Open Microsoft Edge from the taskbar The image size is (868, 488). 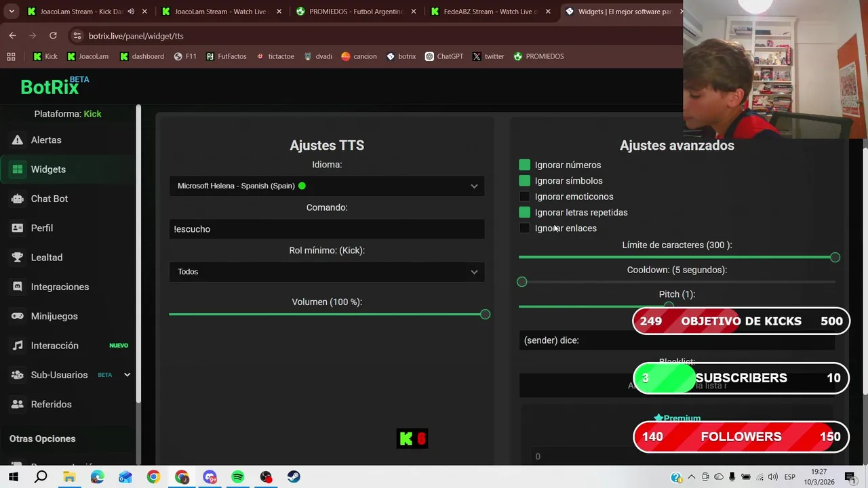coord(97,477)
